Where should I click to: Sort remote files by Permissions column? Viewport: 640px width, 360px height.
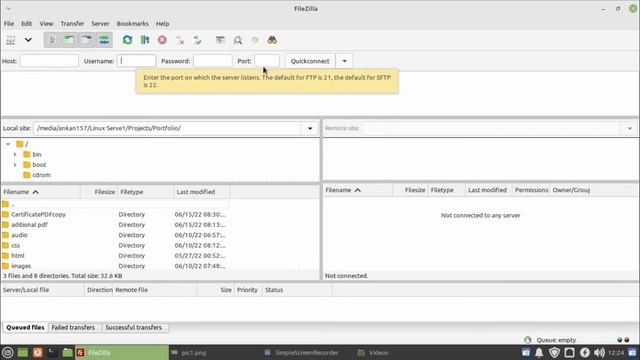(531, 190)
